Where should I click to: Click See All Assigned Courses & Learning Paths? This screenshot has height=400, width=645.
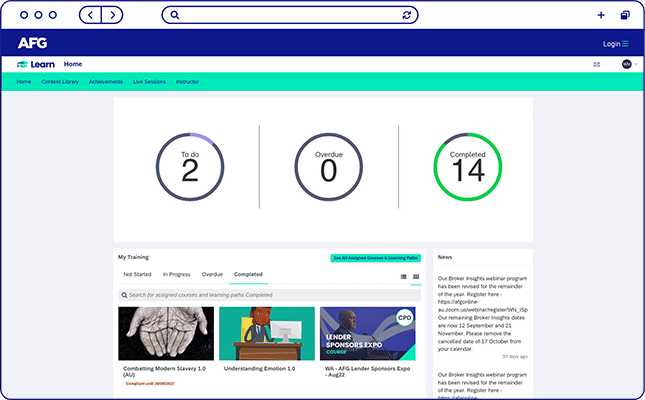pos(376,258)
